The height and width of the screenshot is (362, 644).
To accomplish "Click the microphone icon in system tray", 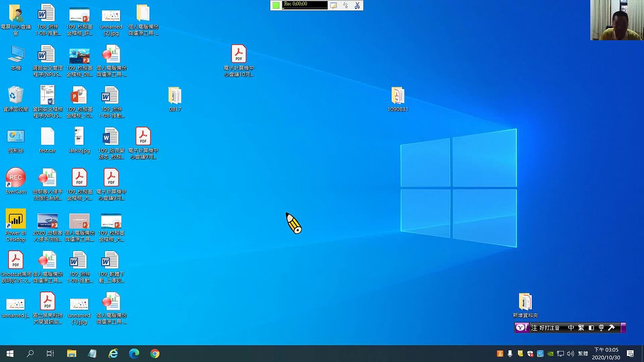I will (x=510, y=353).
